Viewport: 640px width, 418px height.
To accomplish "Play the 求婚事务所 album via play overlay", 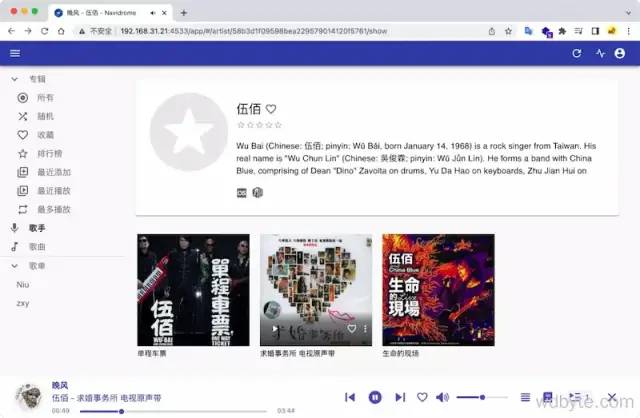I will pos(275,329).
